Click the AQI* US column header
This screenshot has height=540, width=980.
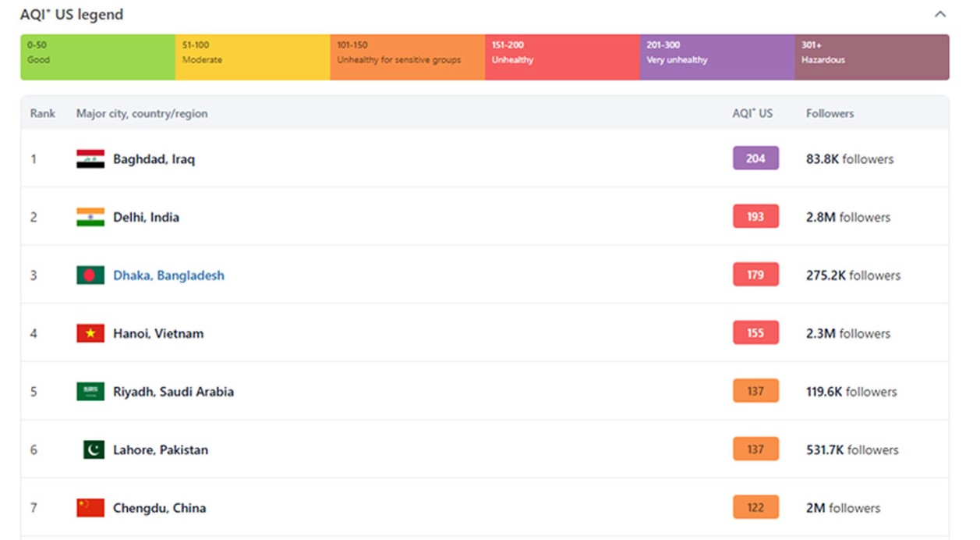coord(752,113)
